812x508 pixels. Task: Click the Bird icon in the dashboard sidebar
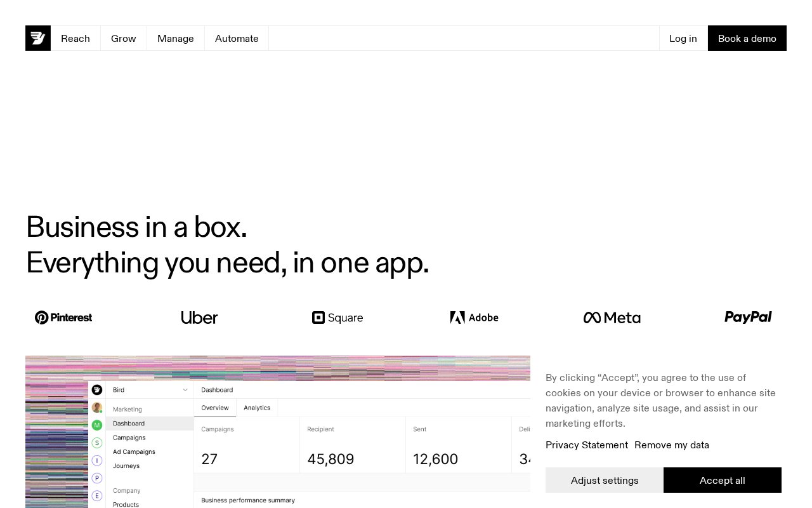97,390
